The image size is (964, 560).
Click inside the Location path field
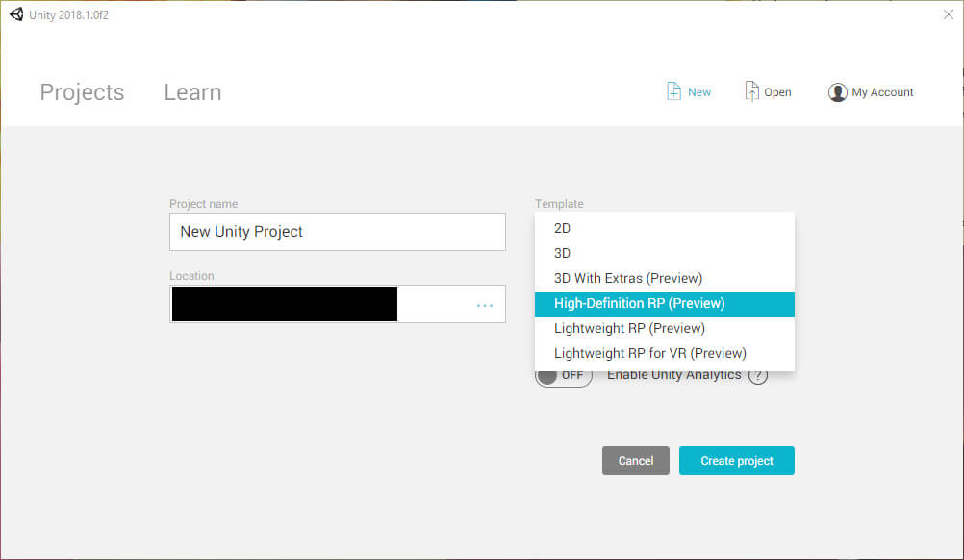(x=338, y=304)
